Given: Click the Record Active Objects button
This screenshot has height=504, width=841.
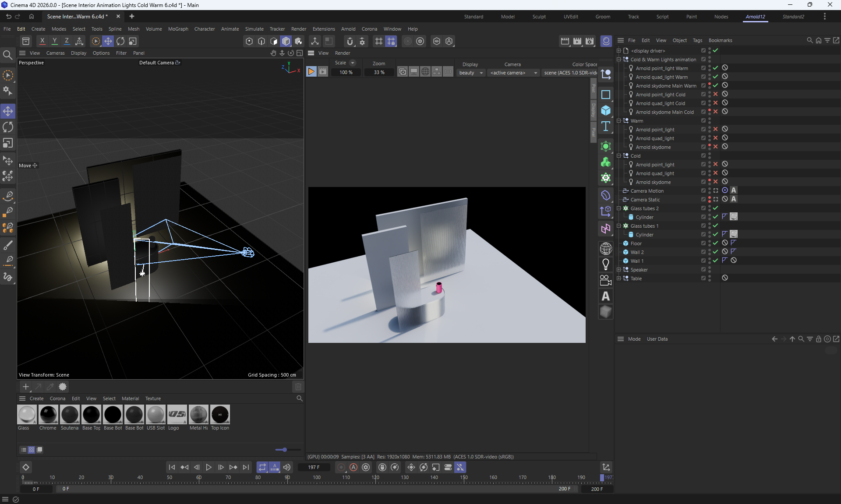Looking at the screenshot, I should coord(341,467).
